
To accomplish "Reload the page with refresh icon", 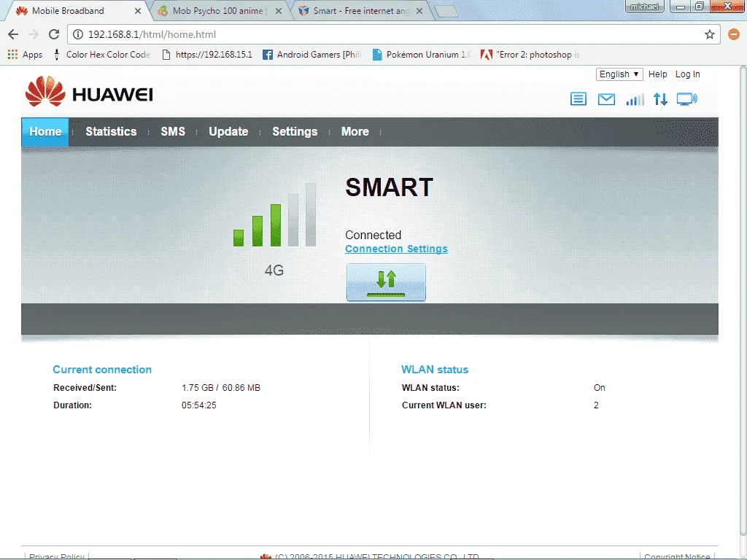I will point(54,34).
